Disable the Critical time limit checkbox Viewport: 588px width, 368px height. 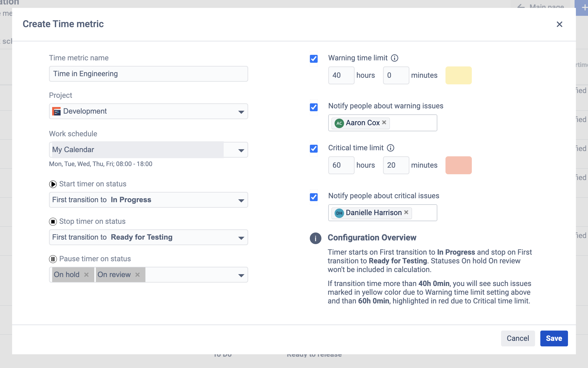coord(313,149)
